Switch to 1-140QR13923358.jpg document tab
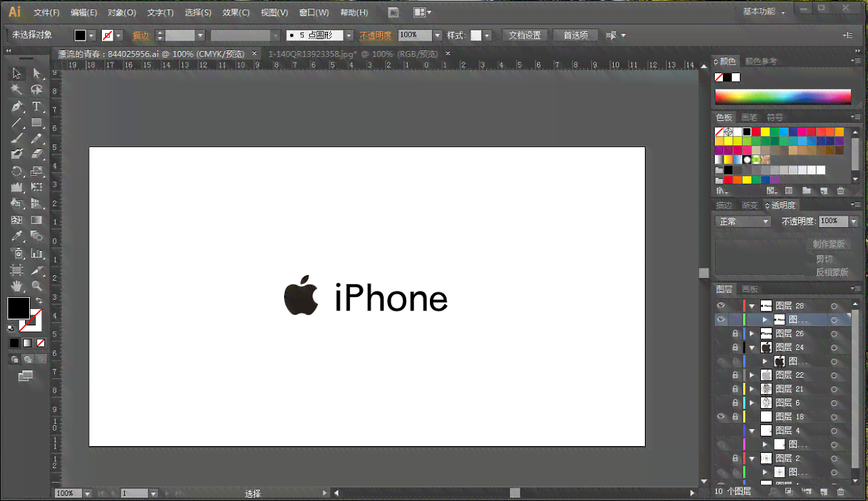This screenshot has height=501, width=868. click(x=353, y=54)
